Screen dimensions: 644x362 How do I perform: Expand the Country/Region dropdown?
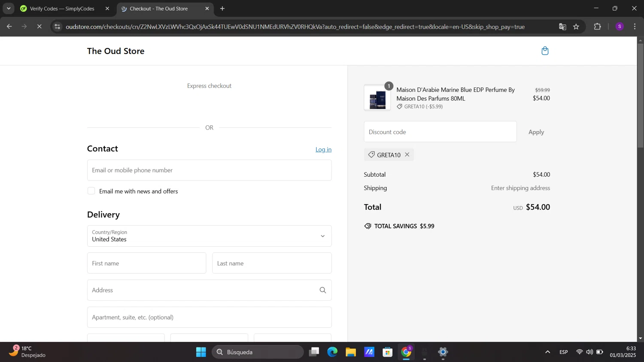pyautogui.click(x=209, y=236)
